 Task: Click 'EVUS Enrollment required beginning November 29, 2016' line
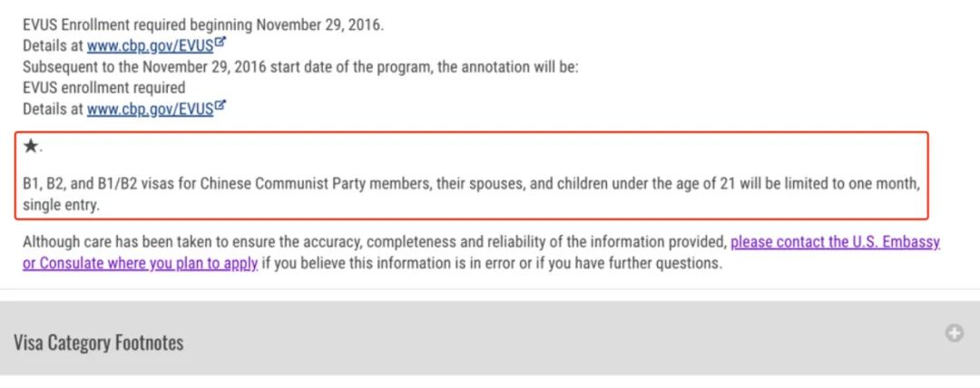(x=204, y=25)
